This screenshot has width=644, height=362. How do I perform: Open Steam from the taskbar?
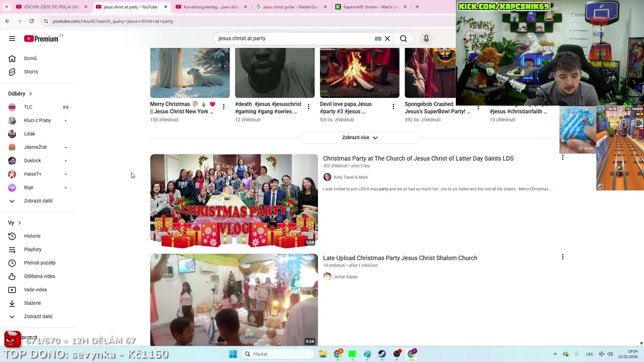[382, 354]
